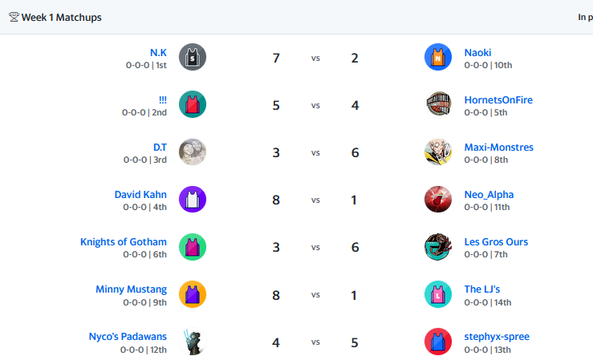The image size is (593, 364).
Task: Open the Maxi-Monstres team link
Action: [499, 148]
